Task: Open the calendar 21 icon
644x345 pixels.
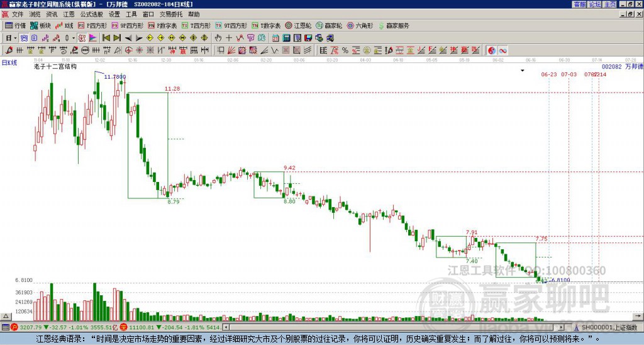Action: (x=275, y=38)
